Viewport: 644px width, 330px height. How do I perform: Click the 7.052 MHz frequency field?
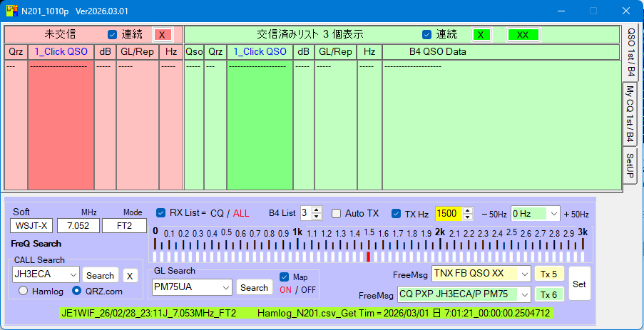[78, 226]
